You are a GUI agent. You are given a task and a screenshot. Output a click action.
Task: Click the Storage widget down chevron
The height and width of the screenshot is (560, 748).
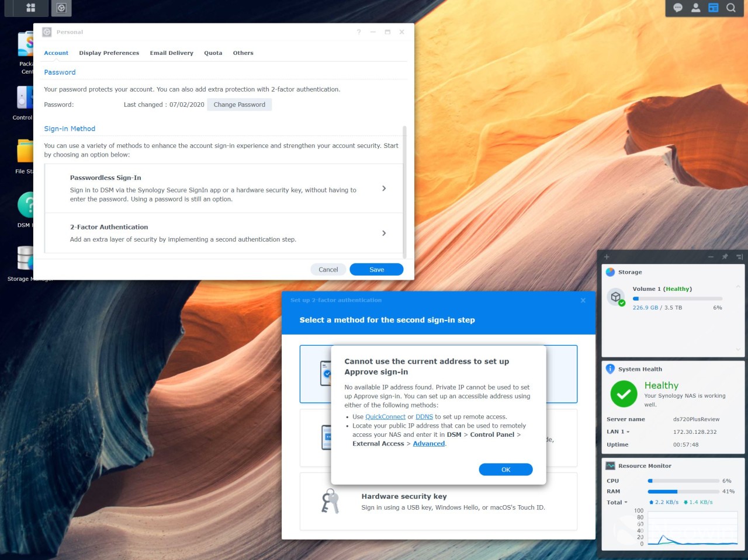(x=738, y=350)
